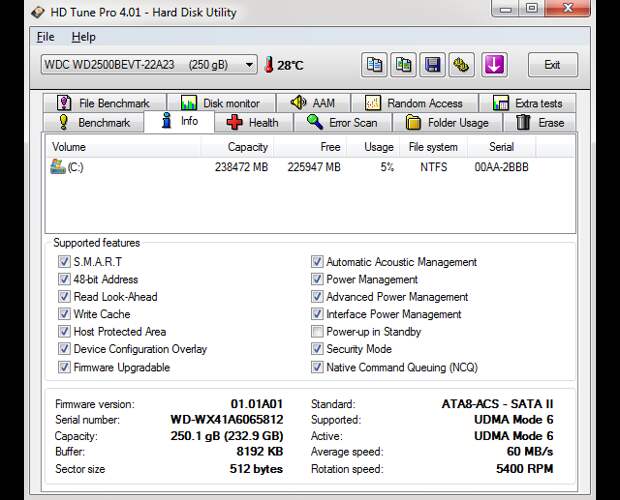Click the red cross Health icon

234,122
